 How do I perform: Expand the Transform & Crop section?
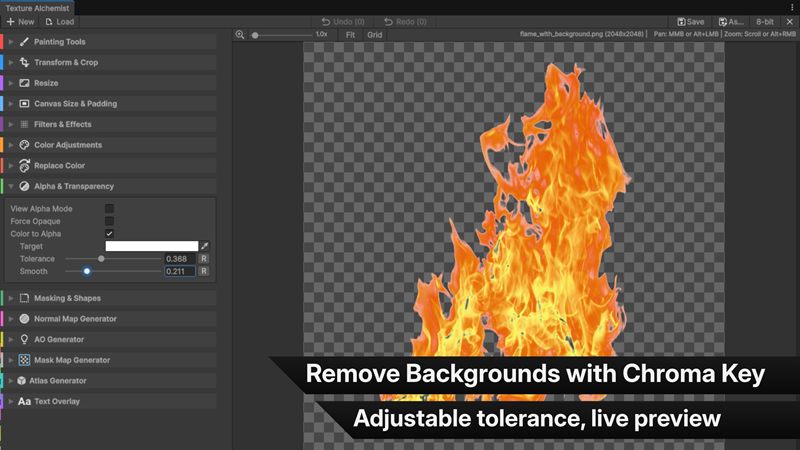[11, 62]
